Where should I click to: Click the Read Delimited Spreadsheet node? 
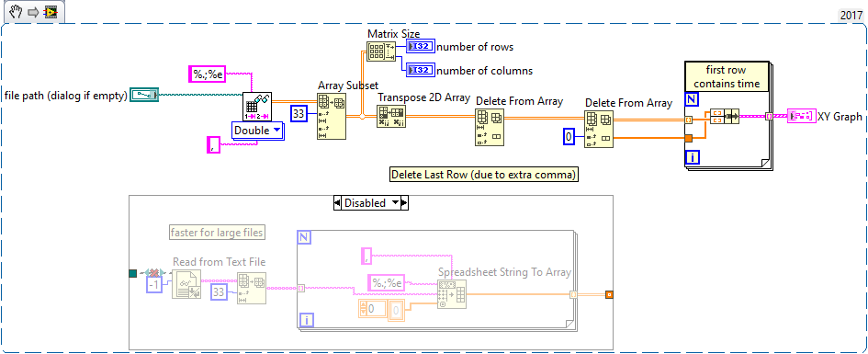point(257,108)
